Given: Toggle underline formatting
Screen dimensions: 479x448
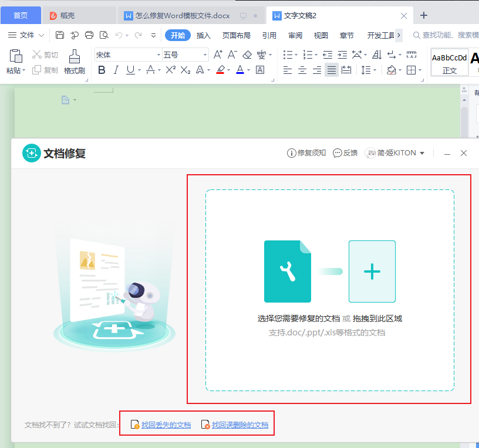Looking at the screenshot, I should point(130,70).
